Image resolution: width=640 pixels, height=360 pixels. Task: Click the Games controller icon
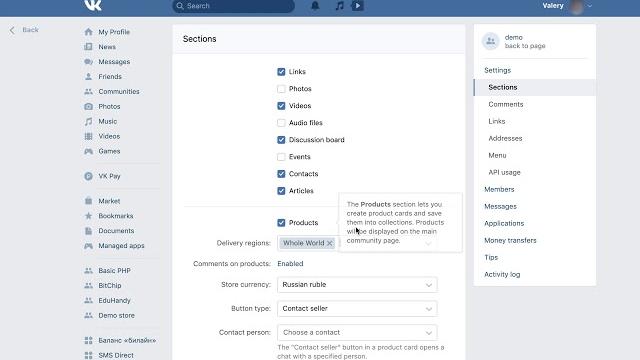tap(88, 151)
